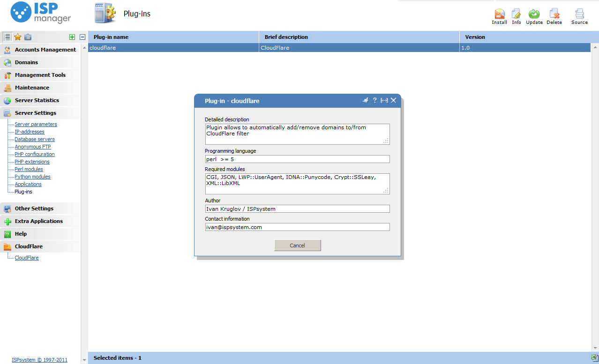Image resolution: width=599 pixels, height=364 pixels.
Task: Open CloudFlare sublink in sidebar
Action: 27,258
